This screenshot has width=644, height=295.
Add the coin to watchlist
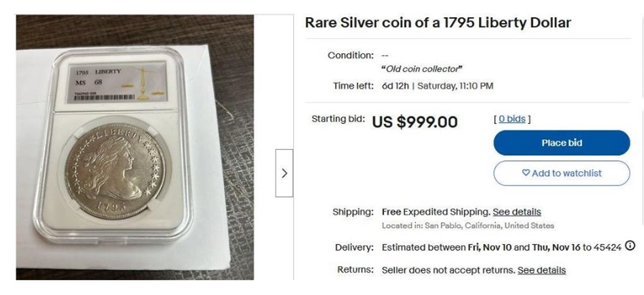[561, 173]
